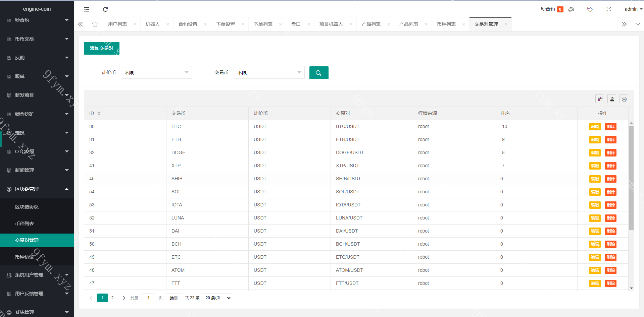644x317 pixels.
Task: Expand 新发项目 sidebar menu
Action: 37,95
